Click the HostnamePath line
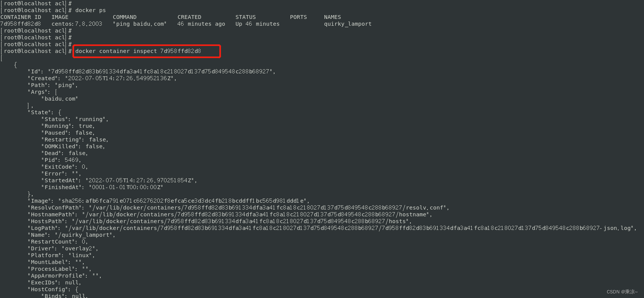 click(230, 214)
